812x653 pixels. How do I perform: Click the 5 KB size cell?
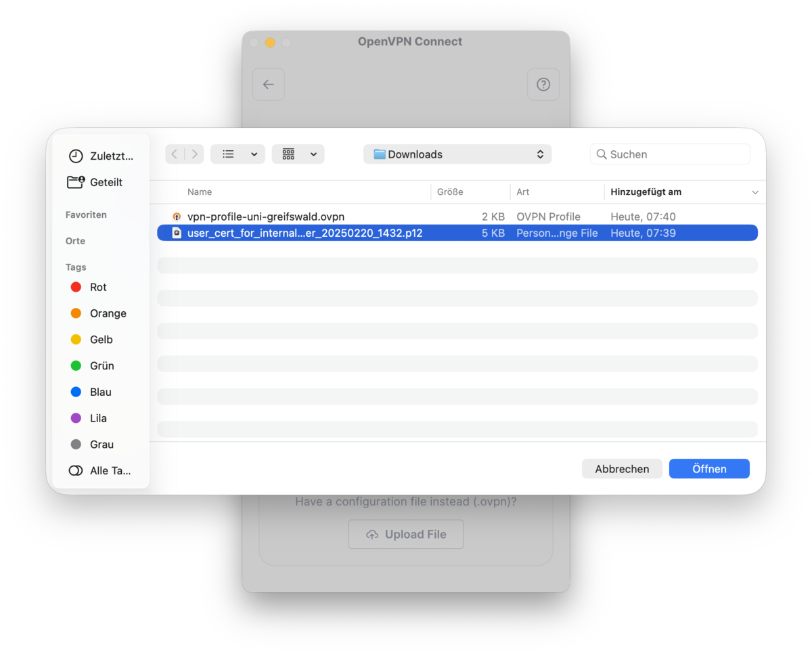[493, 233]
